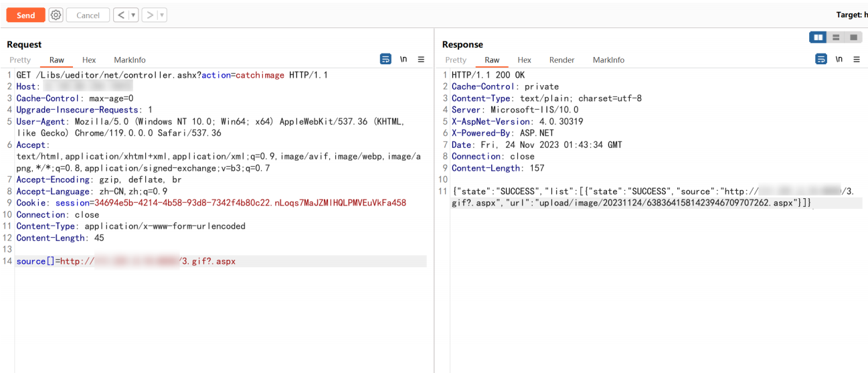Toggle the \n non-printable characters in Request
868x373 pixels.
404,60
